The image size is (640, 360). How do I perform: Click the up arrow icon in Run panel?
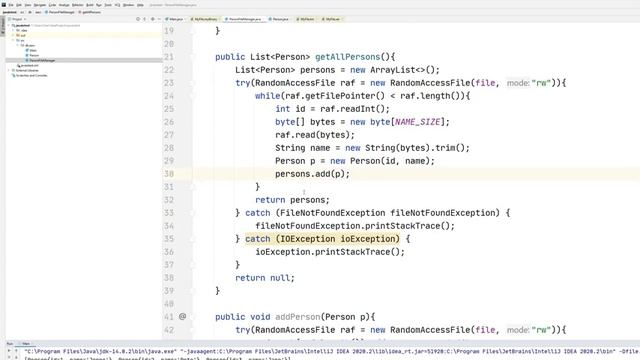16,351
